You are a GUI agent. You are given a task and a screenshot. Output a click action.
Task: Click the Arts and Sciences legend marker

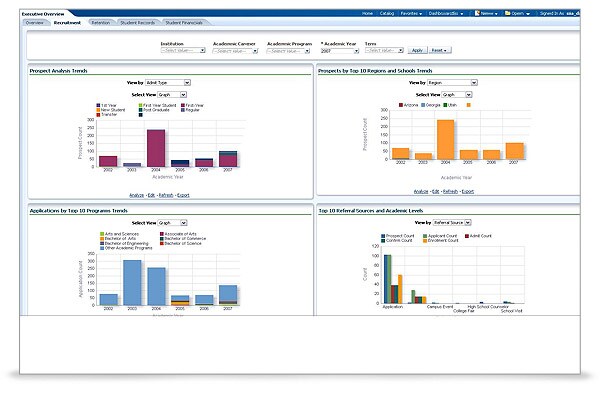[102, 233]
